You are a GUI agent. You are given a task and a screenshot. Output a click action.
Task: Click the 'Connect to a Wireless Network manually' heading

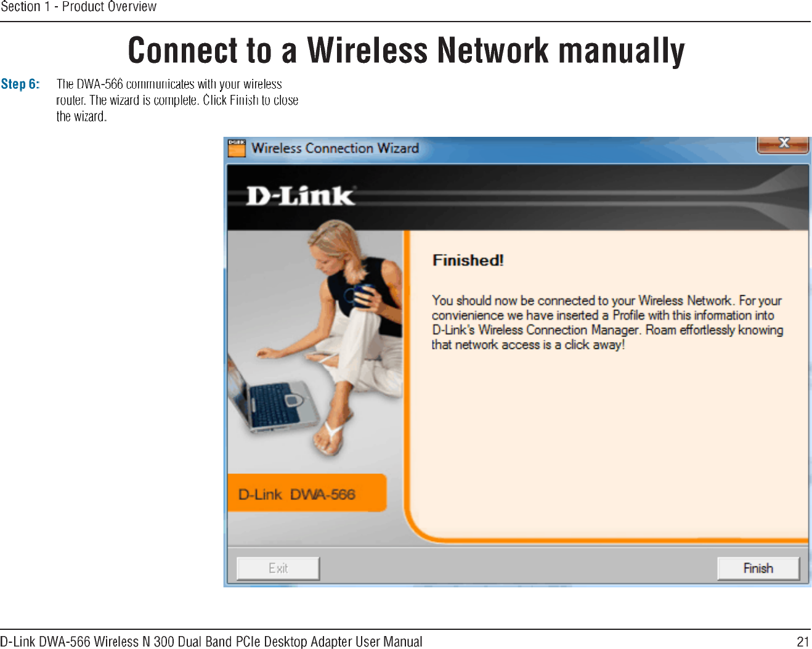(406, 51)
